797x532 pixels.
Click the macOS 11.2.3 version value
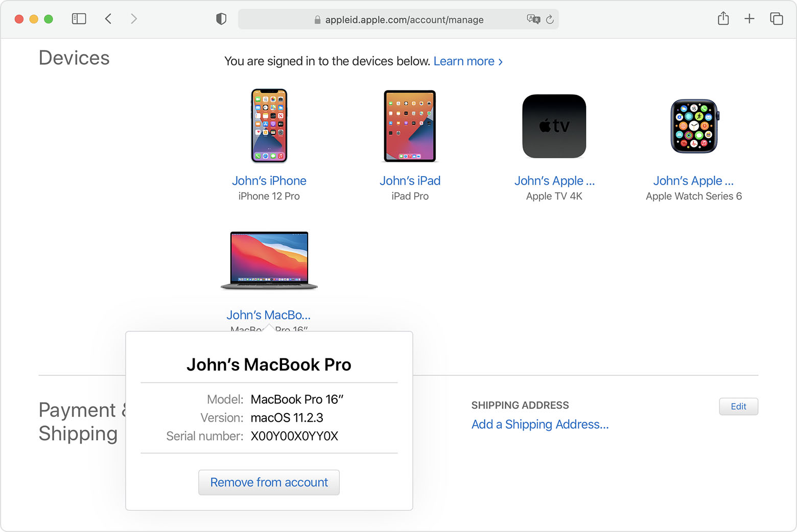pos(287,418)
